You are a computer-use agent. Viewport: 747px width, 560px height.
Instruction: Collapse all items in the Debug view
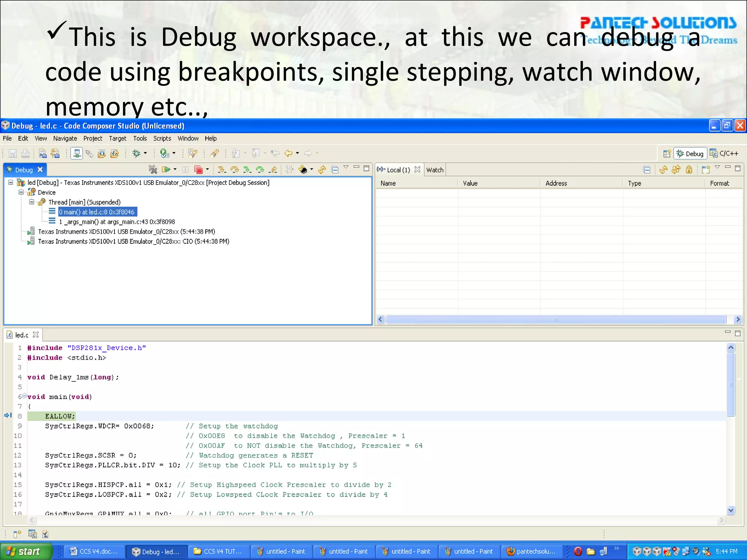click(335, 170)
